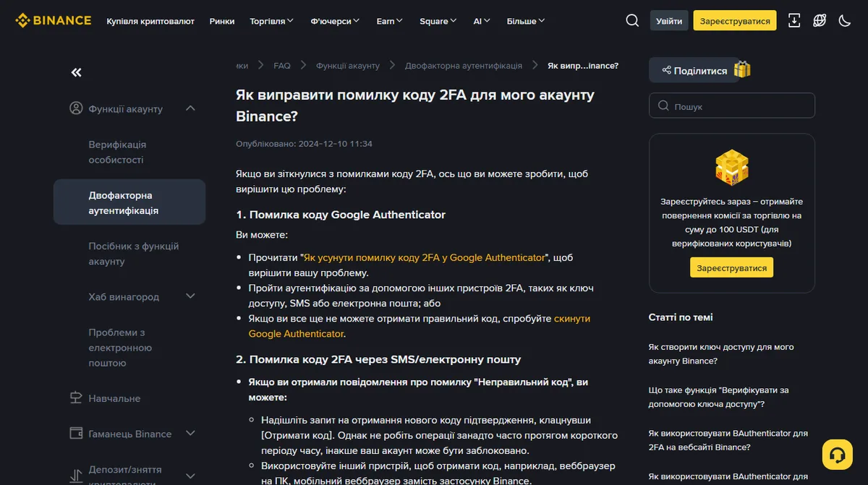Click heading Помилка коду 2FA через SMS
This screenshot has height=485, width=868.
(378, 359)
